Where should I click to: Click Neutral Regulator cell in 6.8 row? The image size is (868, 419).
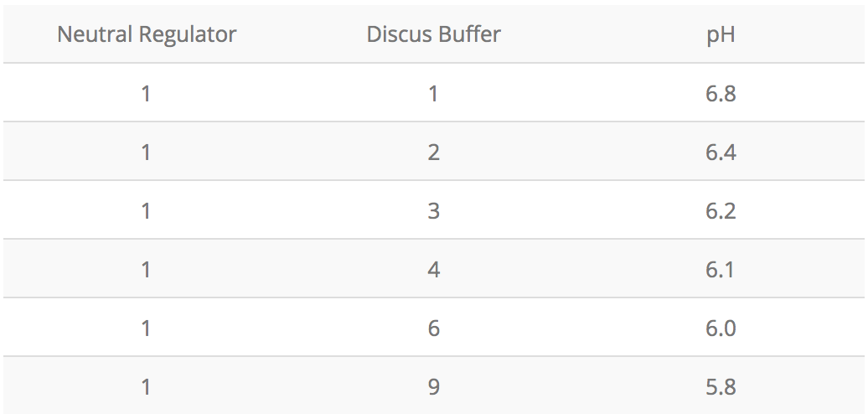tap(146, 93)
